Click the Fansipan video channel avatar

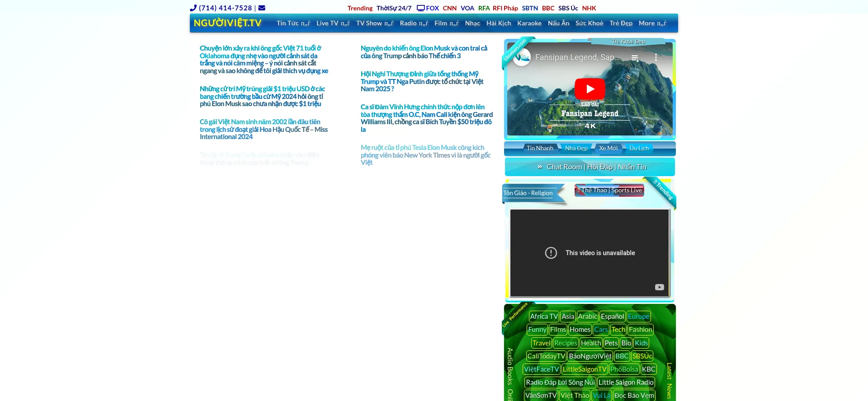(x=522, y=57)
